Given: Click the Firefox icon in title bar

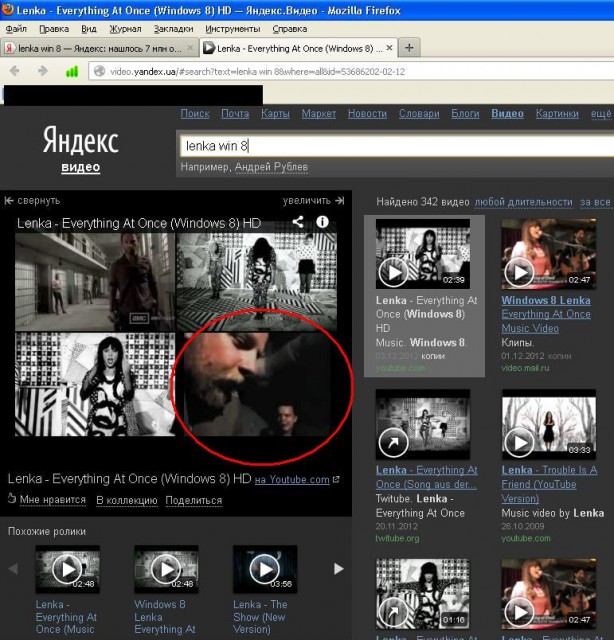Looking at the screenshot, I should [x=7, y=10].
